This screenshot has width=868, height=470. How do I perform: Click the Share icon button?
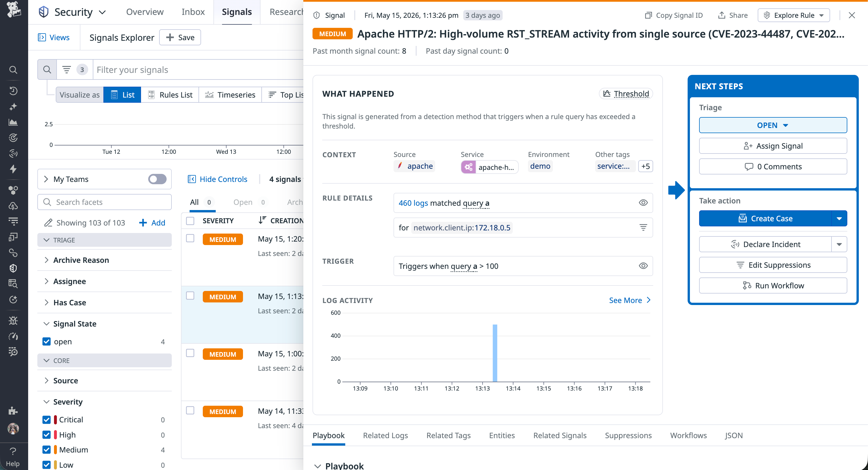coord(732,15)
